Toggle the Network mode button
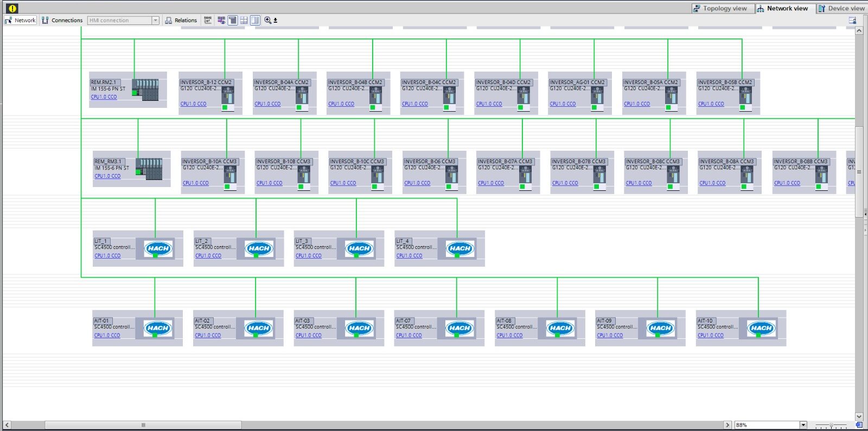 tap(20, 20)
